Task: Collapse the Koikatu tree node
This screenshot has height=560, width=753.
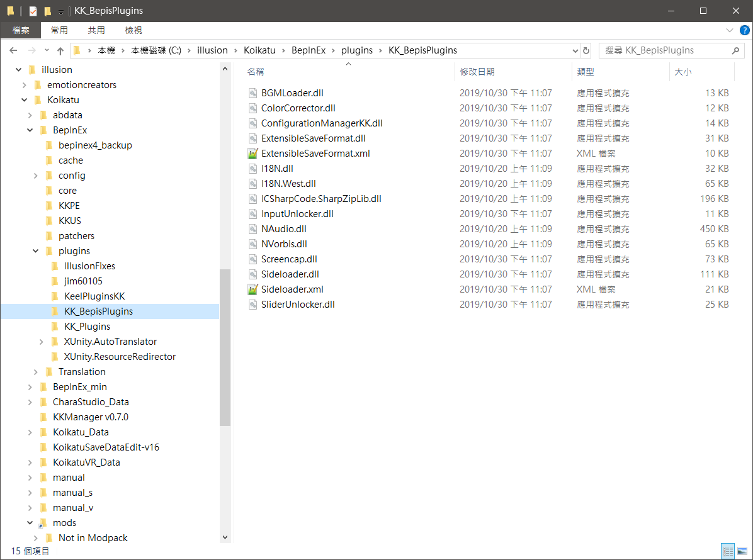Action: coord(25,100)
